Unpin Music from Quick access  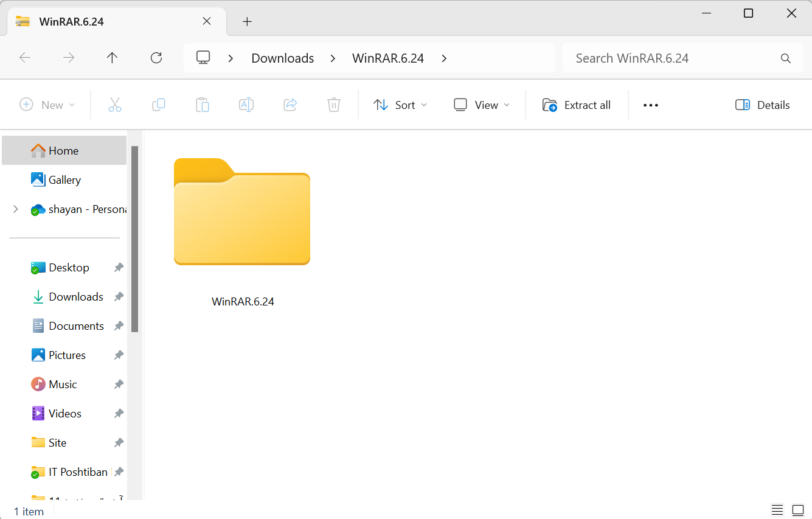click(x=119, y=385)
